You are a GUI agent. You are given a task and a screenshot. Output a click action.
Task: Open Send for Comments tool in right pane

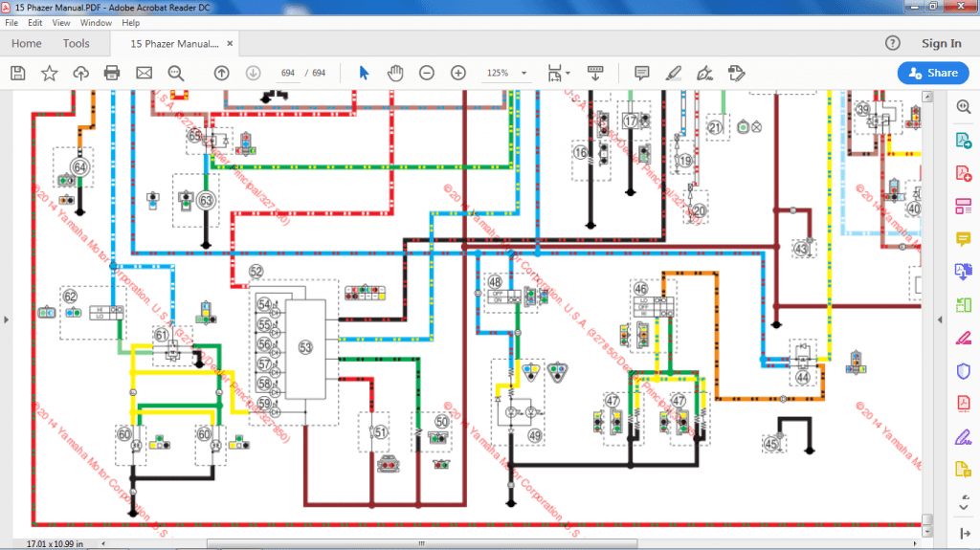[x=963, y=470]
